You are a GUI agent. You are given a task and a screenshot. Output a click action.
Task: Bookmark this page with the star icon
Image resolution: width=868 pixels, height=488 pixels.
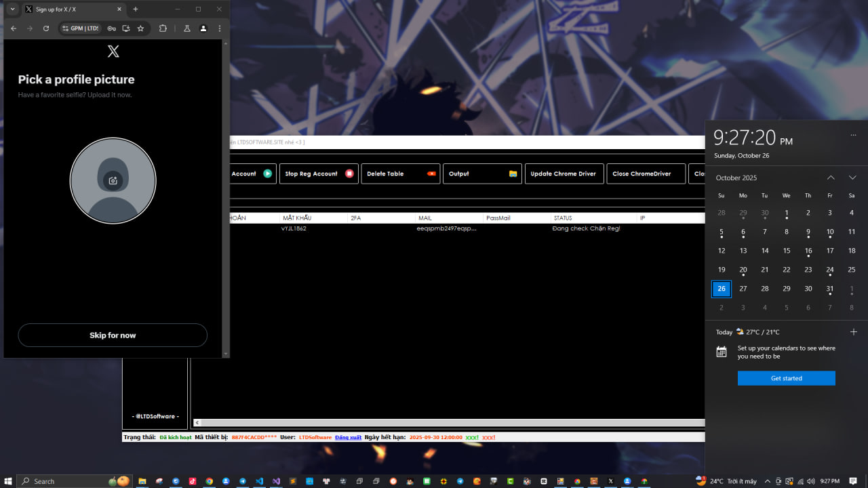pos(140,28)
